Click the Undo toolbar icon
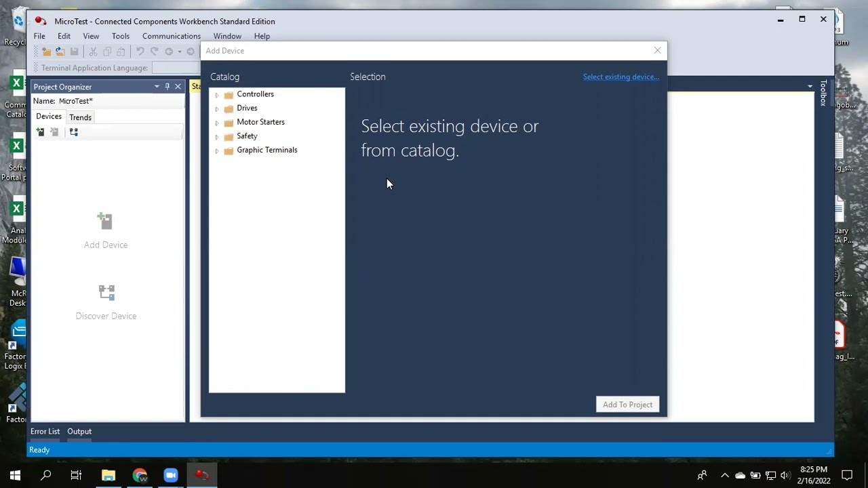The width and height of the screenshot is (868, 488). [x=140, y=52]
